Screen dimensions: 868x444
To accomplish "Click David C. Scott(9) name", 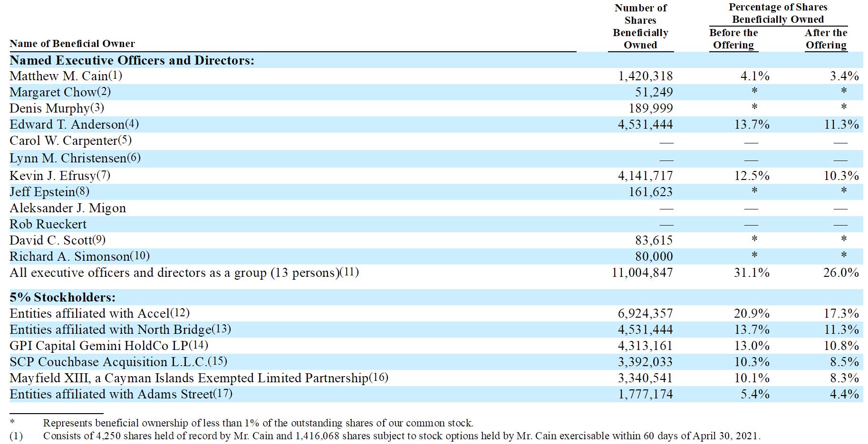I will click(58, 240).
